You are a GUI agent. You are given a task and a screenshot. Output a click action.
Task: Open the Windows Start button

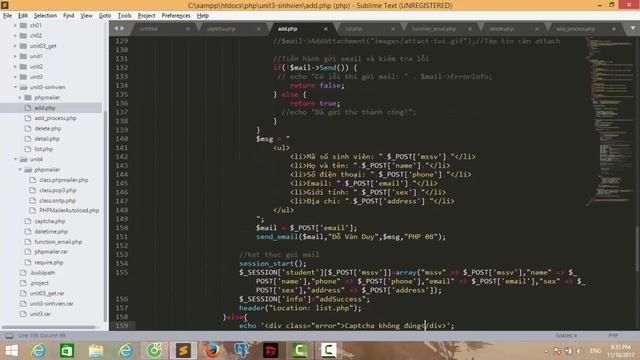click(x=11, y=351)
